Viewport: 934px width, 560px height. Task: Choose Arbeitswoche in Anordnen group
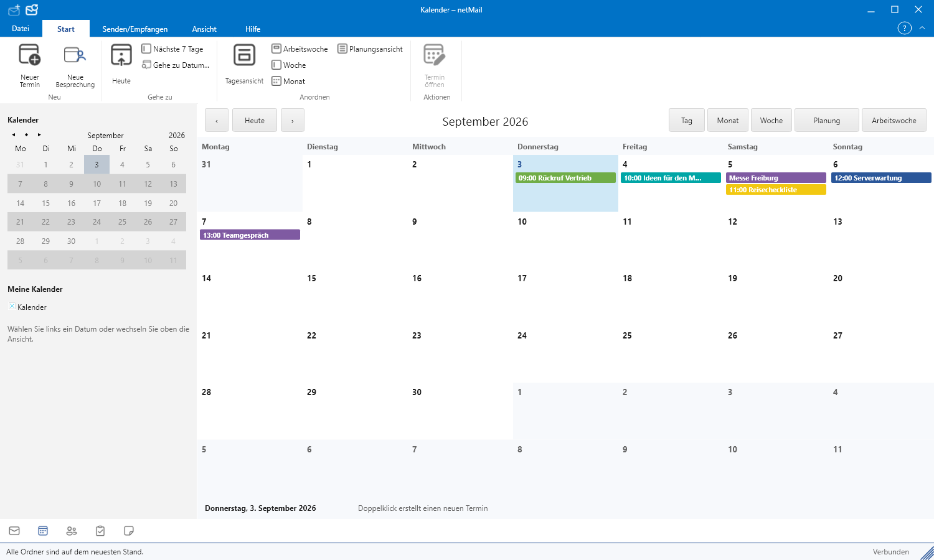300,49
